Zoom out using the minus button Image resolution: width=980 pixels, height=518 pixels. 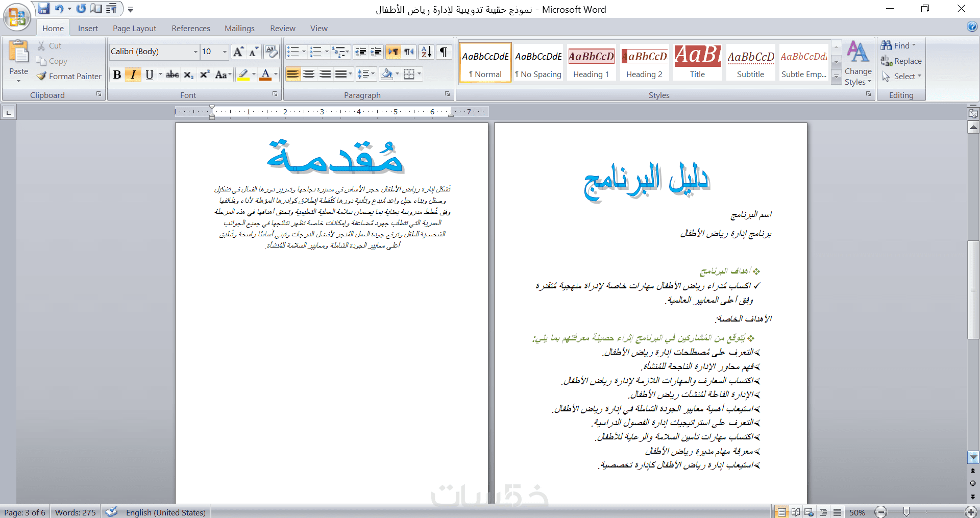[880, 512]
